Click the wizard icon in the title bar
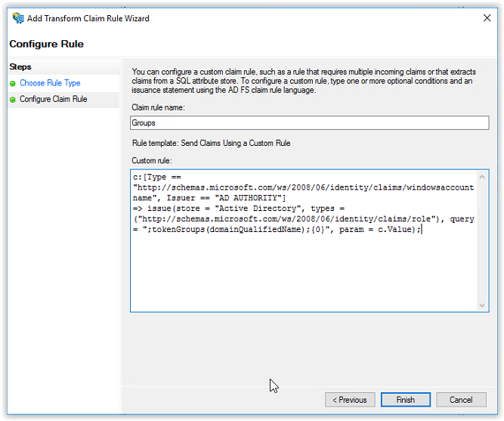This screenshot has width=504, height=421. (18, 18)
